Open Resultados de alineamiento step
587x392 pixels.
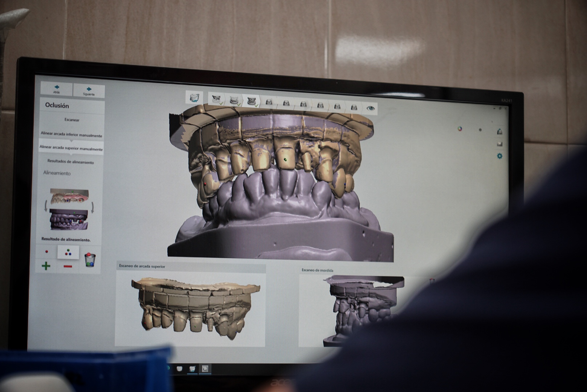[71, 162]
